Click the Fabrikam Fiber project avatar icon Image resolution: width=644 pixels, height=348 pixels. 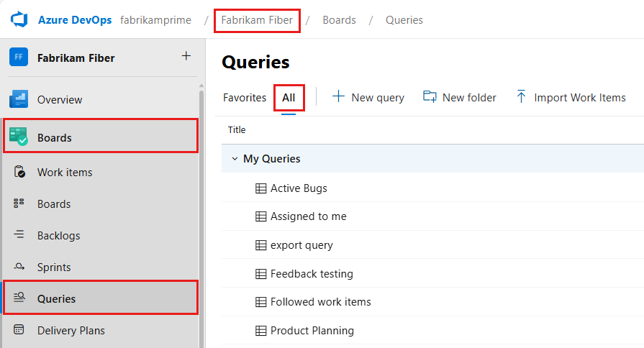19,58
